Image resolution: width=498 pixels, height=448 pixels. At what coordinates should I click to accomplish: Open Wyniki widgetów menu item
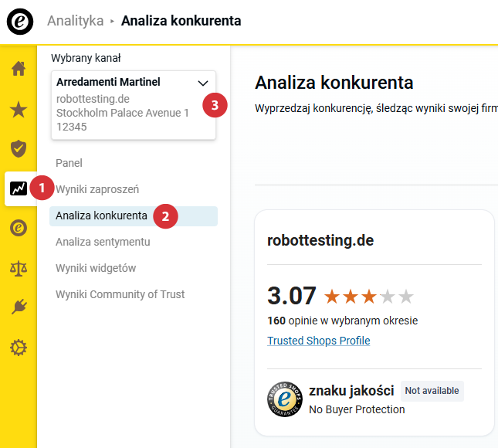(96, 268)
